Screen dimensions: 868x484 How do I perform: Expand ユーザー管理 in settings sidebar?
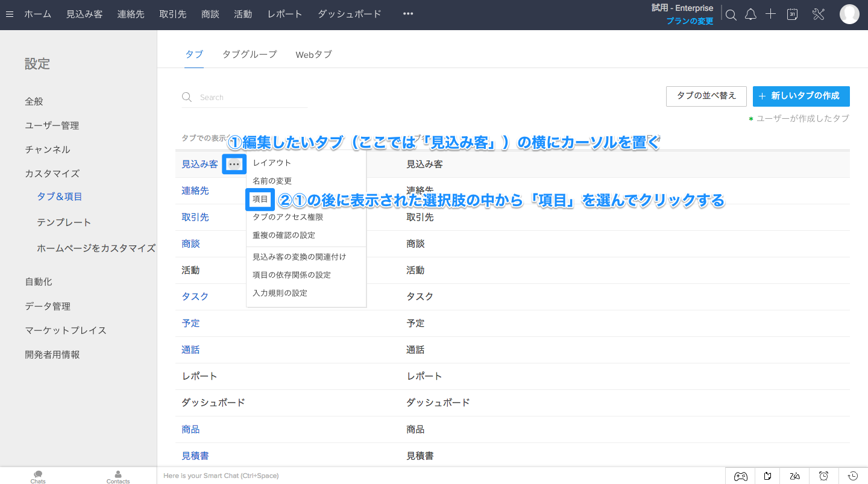(x=52, y=125)
